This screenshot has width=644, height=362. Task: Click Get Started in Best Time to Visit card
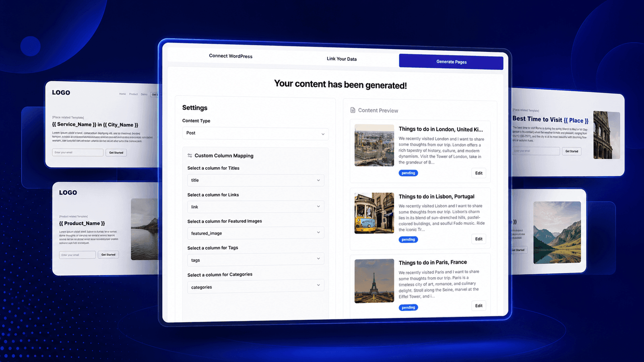(x=572, y=151)
